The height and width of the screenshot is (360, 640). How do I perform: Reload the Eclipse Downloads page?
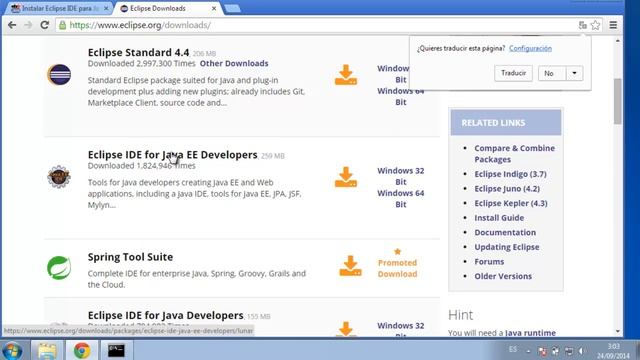pos(44,25)
